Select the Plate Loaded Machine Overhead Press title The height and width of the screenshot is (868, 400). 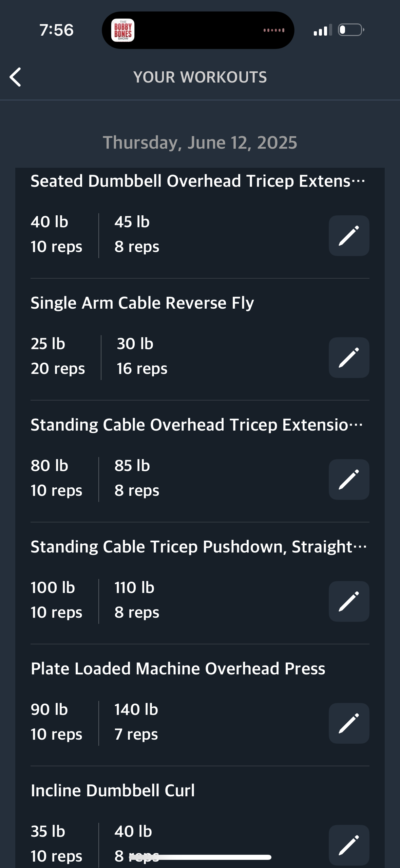[178, 669]
